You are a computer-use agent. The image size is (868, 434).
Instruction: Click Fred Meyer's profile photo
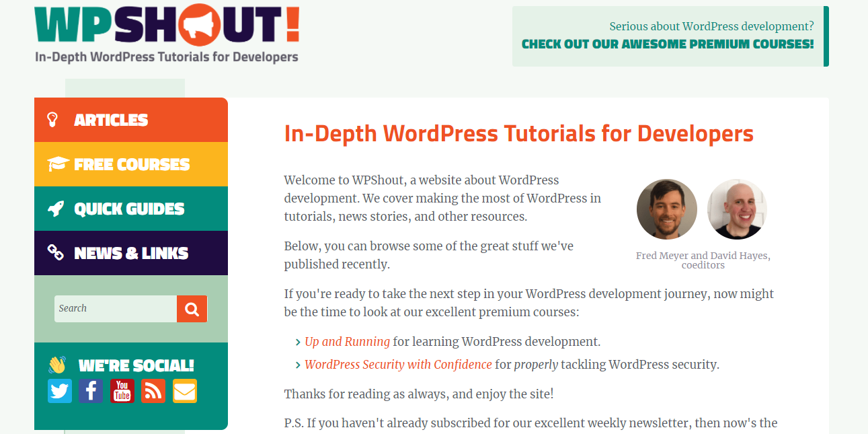pyautogui.click(x=666, y=209)
